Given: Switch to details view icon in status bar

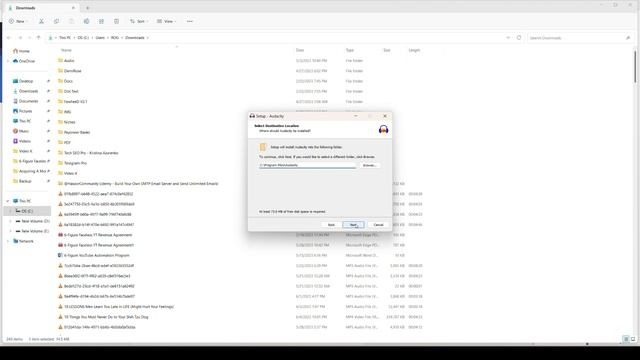Looking at the screenshot, I should tap(626, 339).
